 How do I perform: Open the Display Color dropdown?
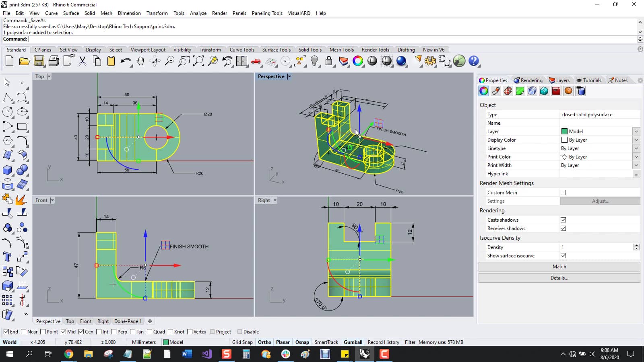pos(636,140)
